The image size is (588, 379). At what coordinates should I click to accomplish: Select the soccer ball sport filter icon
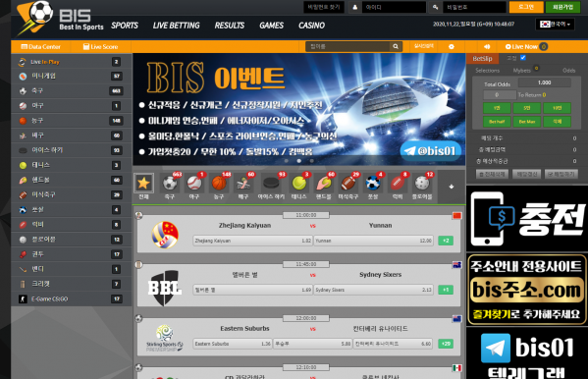coord(170,184)
